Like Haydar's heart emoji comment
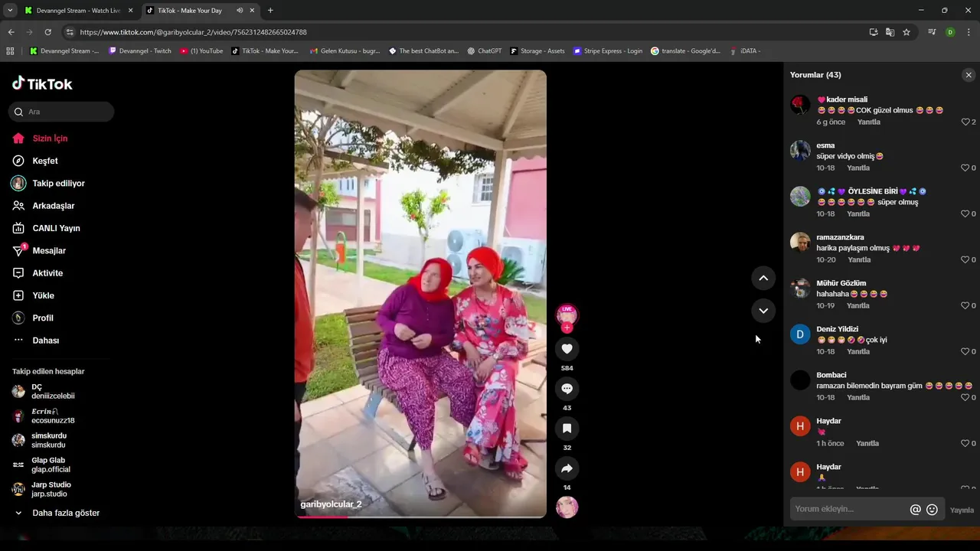980x551 pixels. [x=965, y=444]
